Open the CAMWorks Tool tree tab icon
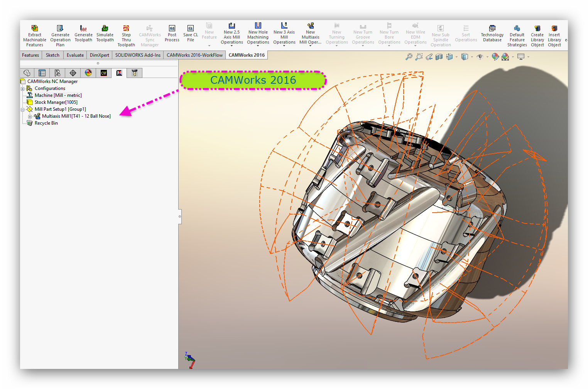 pos(135,73)
